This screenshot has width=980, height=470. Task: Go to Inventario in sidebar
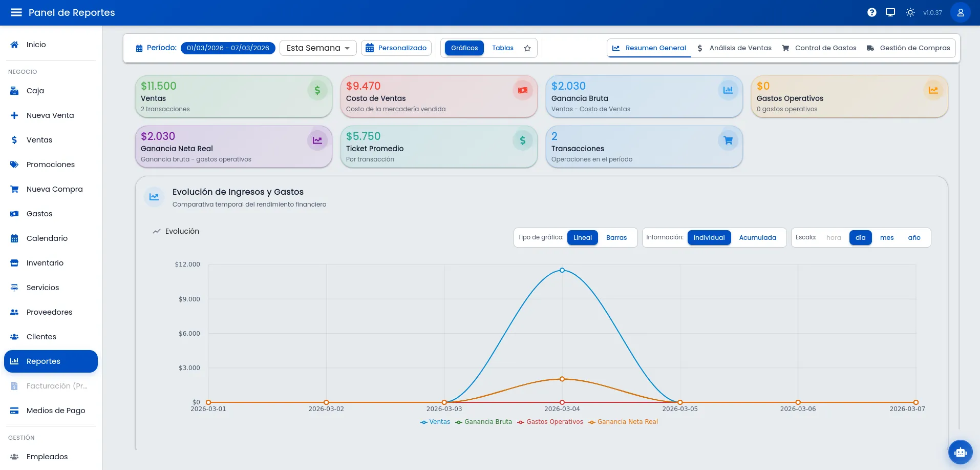pos(45,263)
